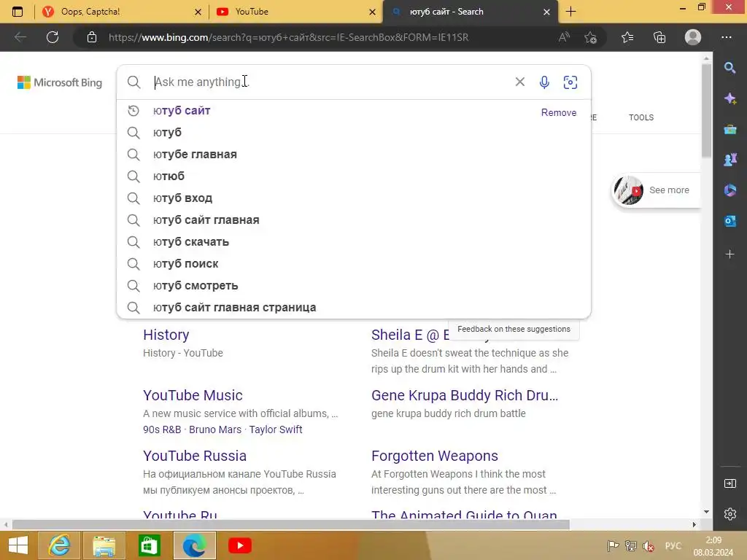The width and height of the screenshot is (747, 560).
Task: Open the YouTube app in taskbar
Action: tap(240, 545)
